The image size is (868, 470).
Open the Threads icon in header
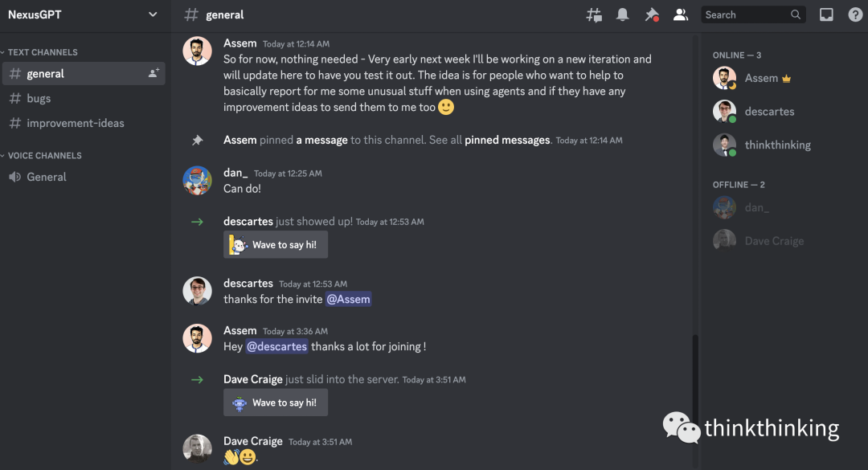(594, 14)
